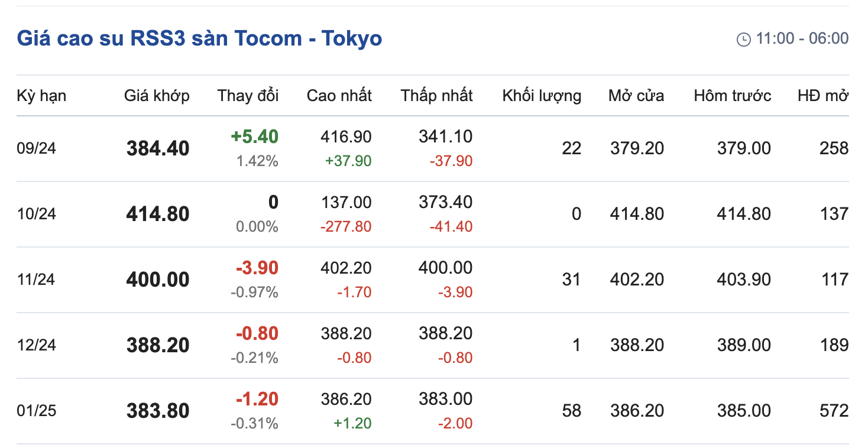Click the +5.40 green change value
The width and height of the screenshot is (868, 448).
pos(254,137)
